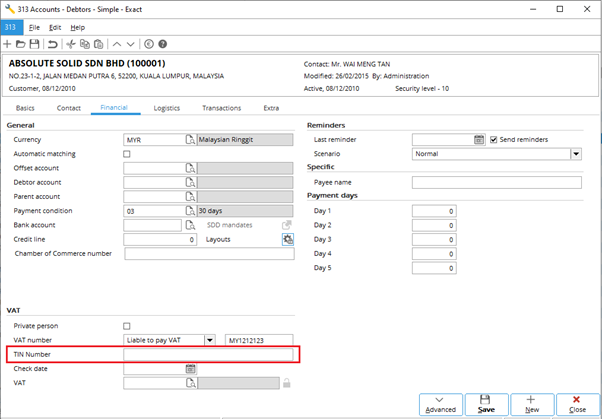The height and width of the screenshot is (419, 602).
Task: Switch to the Contact tab
Action: click(69, 108)
